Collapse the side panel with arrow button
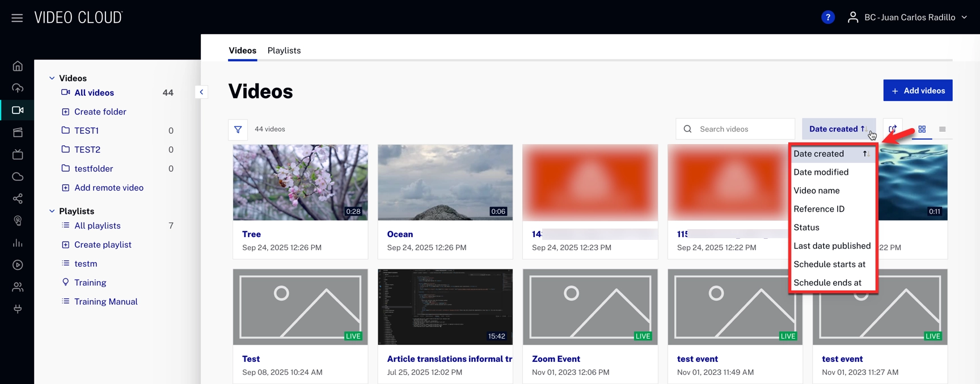The height and width of the screenshot is (384, 980). click(x=201, y=92)
